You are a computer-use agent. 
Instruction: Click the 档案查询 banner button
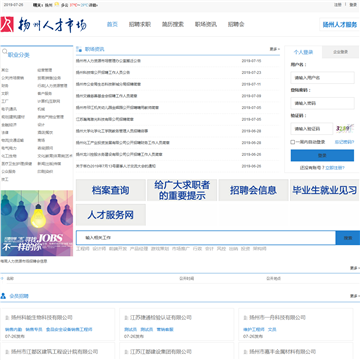(111, 190)
